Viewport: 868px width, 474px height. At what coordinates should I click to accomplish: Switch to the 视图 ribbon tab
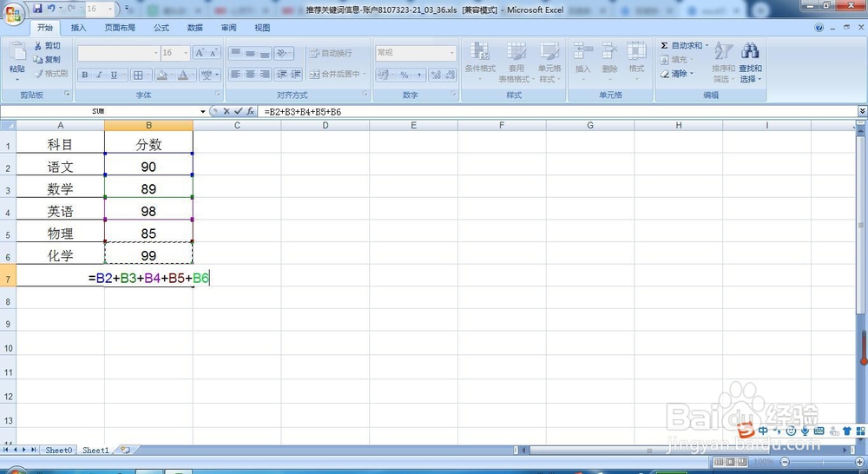[262, 28]
